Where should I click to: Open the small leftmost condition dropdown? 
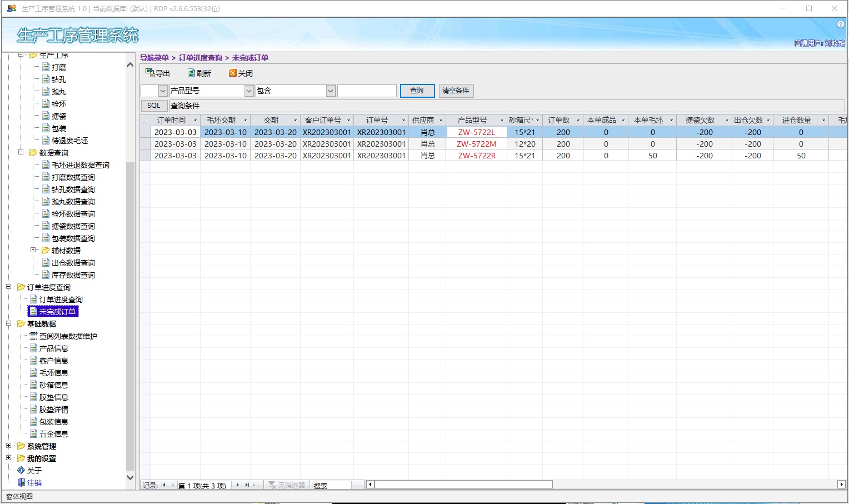163,91
